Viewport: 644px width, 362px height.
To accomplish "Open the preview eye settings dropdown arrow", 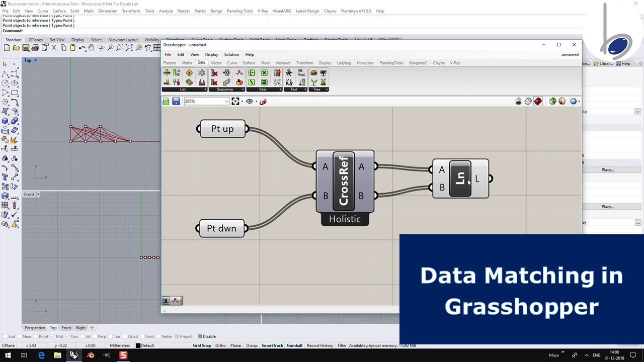I will coord(256,102).
